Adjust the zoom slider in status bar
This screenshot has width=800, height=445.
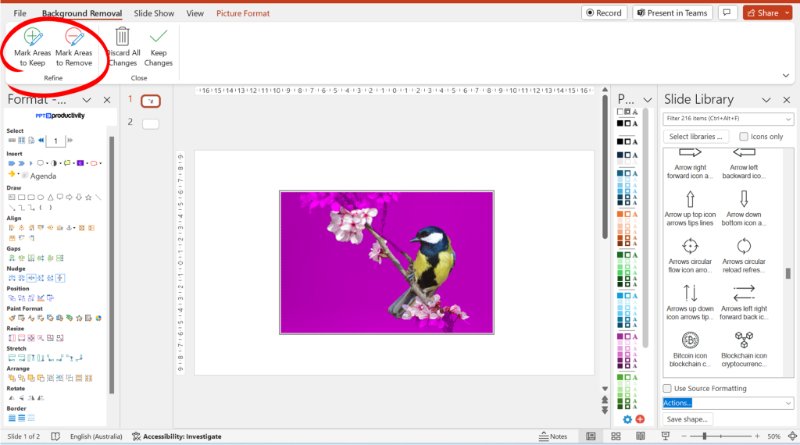tap(706, 437)
